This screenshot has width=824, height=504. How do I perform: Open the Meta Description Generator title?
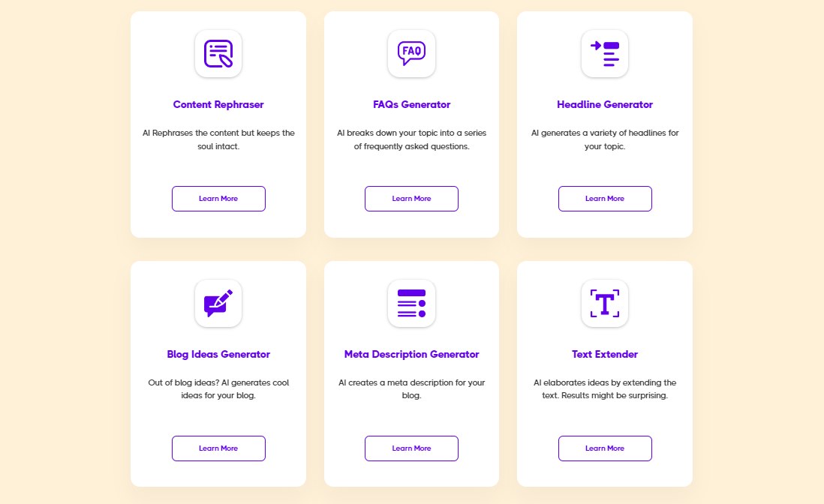(x=411, y=354)
